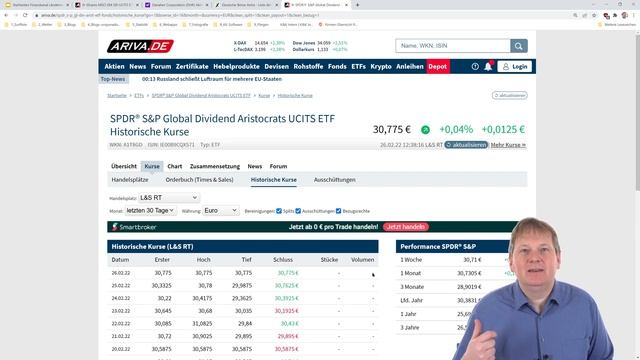Switch to the Chart tab
The height and width of the screenshot is (360, 640).
tap(175, 166)
